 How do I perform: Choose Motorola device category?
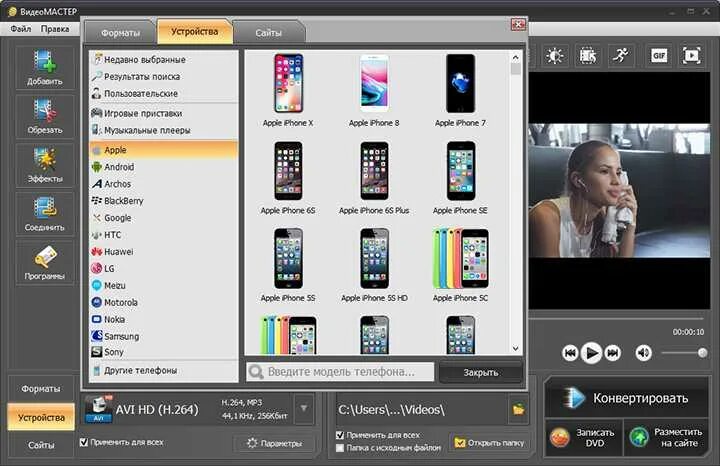pyautogui.click(x=163, y=303)
